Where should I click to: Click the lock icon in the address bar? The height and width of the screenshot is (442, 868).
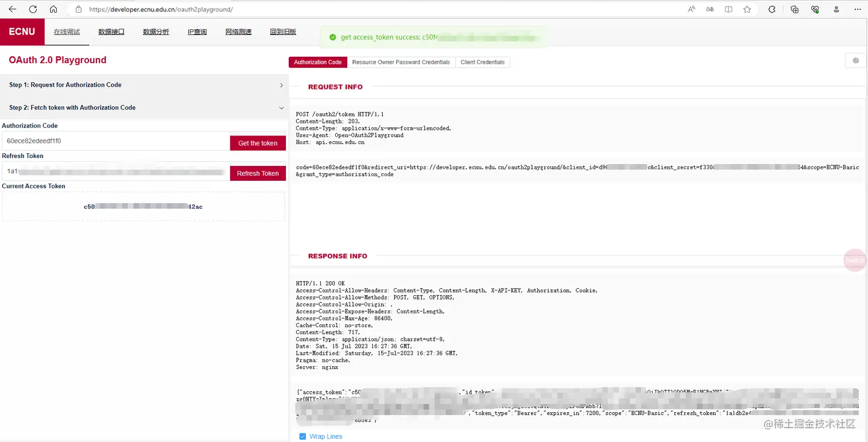[x=79, y=9]
